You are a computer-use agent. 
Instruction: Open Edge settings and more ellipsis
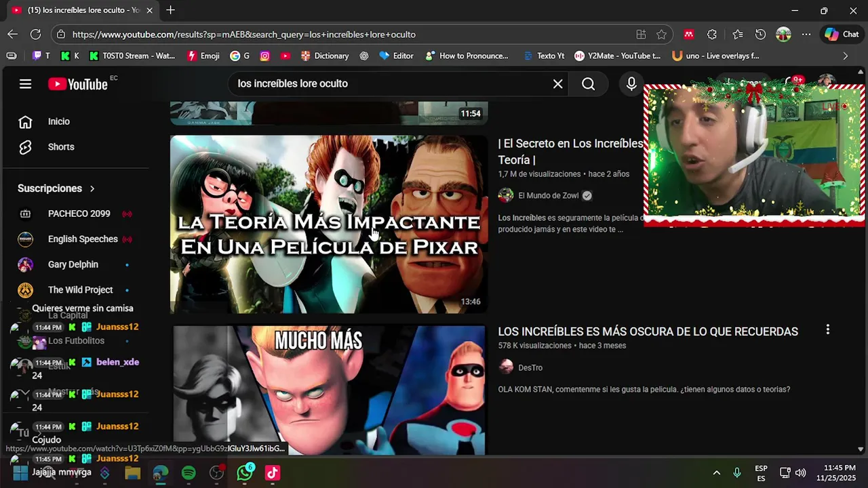pyautogui.click(x=806, y=34)
